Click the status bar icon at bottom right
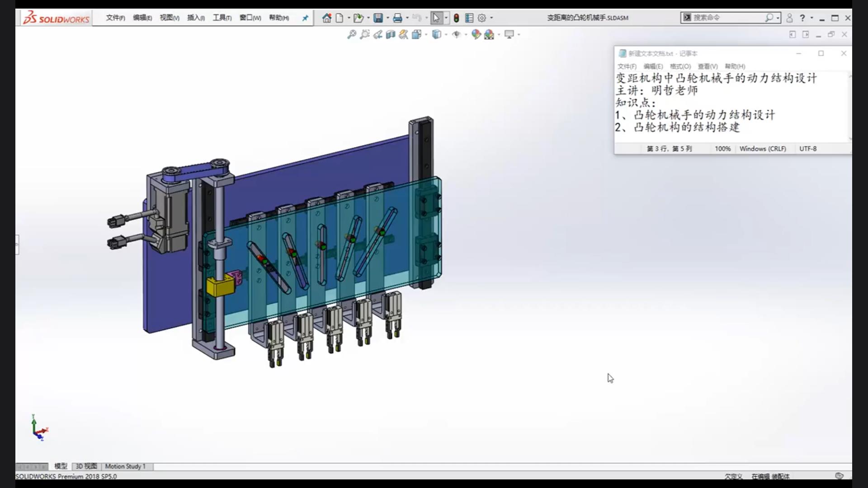The height and width of the screenshot is (488, 868). (839, 476)
